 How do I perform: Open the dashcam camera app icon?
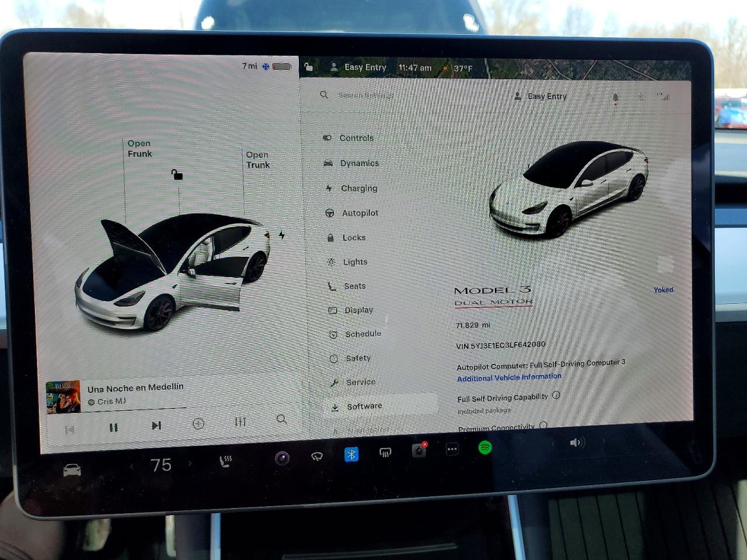coord(282,459)
